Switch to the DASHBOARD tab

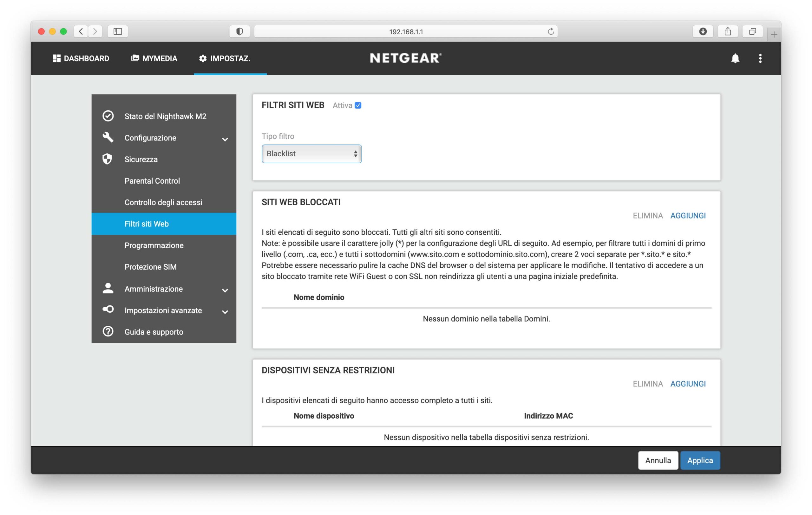pos(81,58)
